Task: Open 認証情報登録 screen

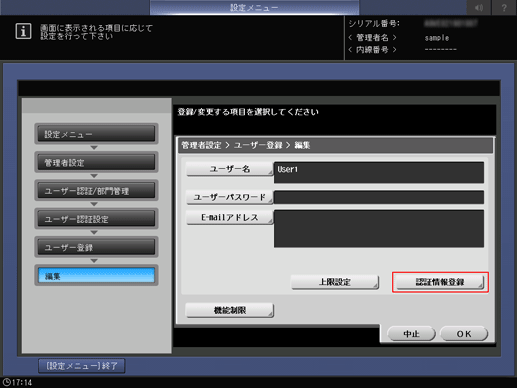Action: click(440, 282)
